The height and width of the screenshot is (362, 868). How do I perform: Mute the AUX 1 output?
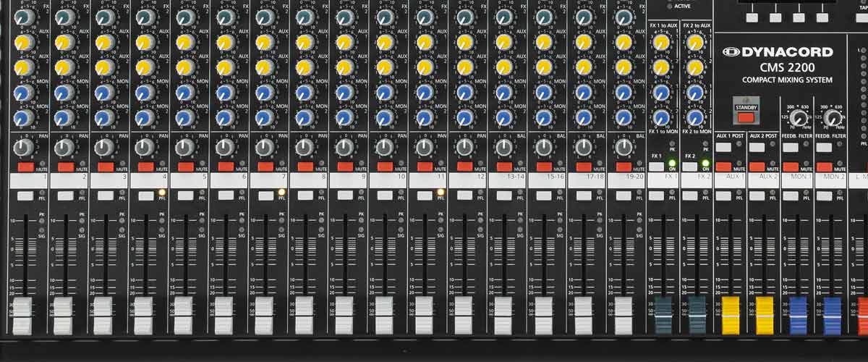click(723, 167)
